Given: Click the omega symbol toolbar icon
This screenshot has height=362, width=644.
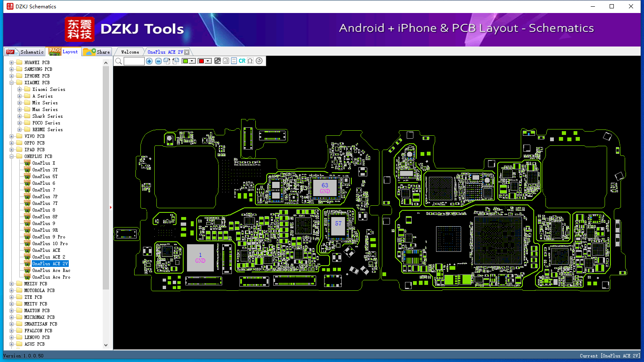Looking at the screenshot, I should point(250,61).
